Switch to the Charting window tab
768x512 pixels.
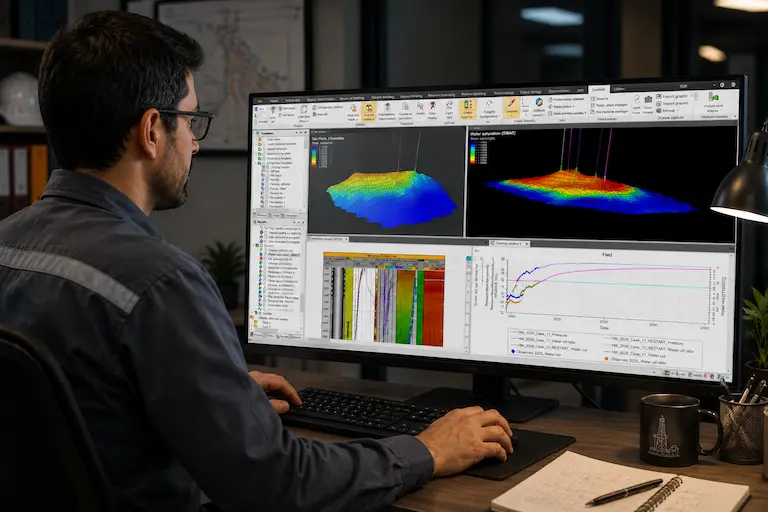click(508, 243)
